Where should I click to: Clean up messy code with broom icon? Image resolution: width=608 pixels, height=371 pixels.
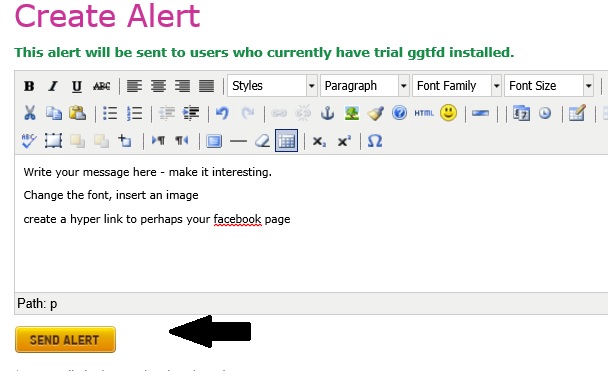point(376,113)
